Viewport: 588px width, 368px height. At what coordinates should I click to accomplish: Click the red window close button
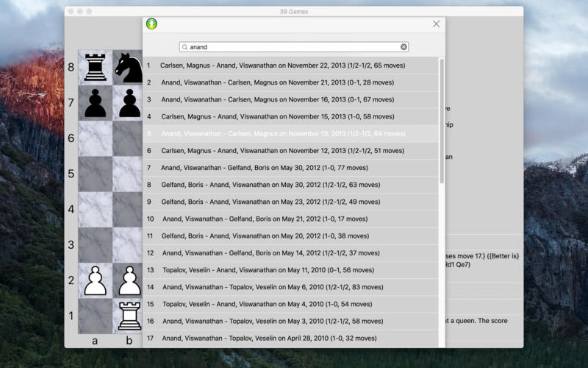[x=71, y=12]
